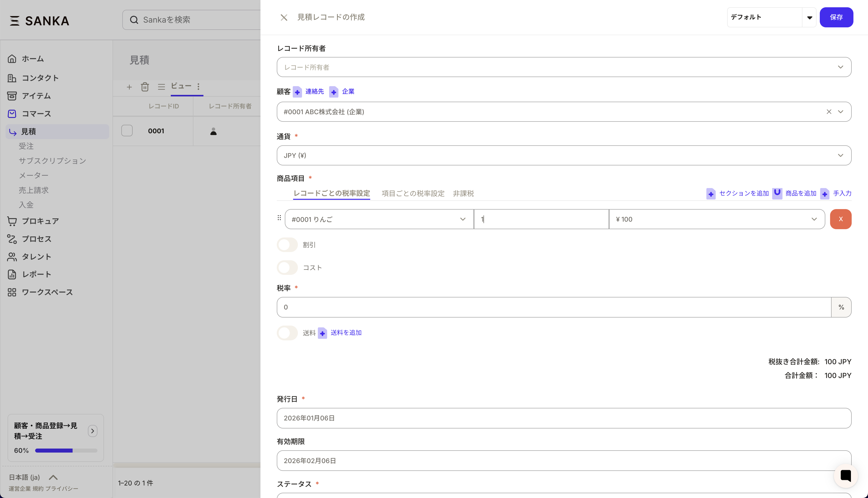This screenshot has height=498, width=868.
Task: Click the 保存 button
Action: click(836, 17)
